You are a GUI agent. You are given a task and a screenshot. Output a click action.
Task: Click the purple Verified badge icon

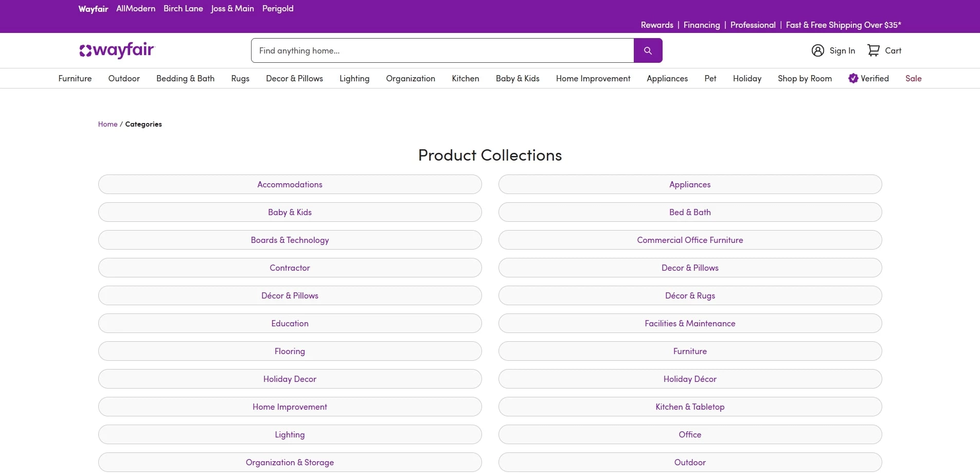853,78
